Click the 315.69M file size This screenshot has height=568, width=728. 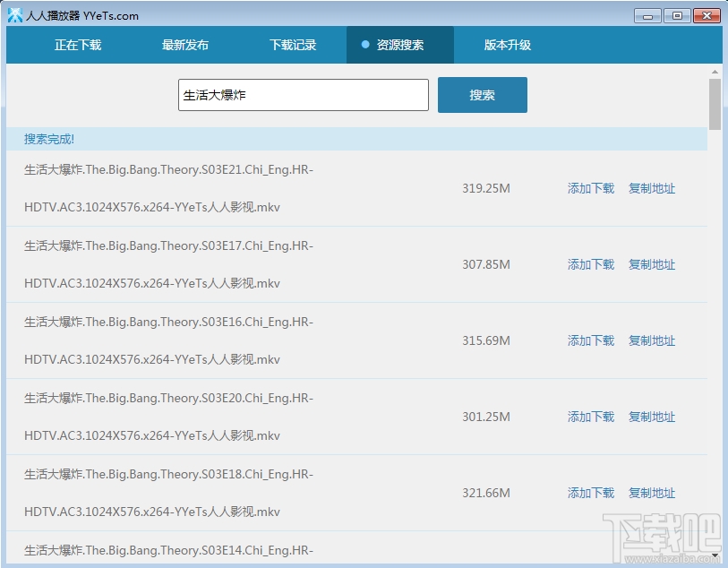pos(486,341)
